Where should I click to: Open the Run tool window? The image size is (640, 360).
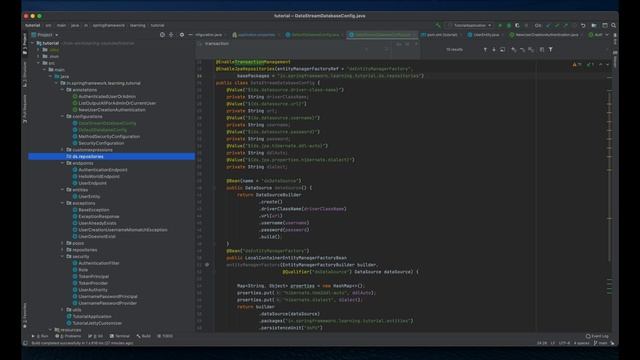(x=40, y=336)
